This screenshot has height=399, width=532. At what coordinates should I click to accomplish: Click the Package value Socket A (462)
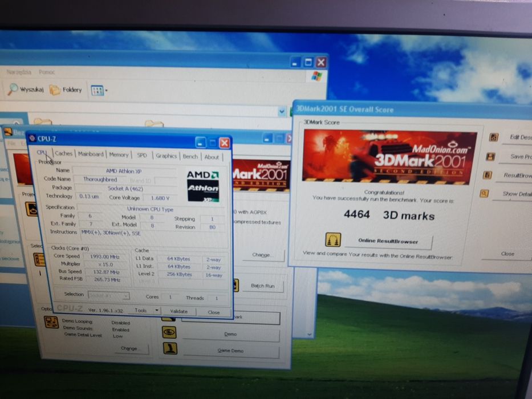[x=125, y=189]
